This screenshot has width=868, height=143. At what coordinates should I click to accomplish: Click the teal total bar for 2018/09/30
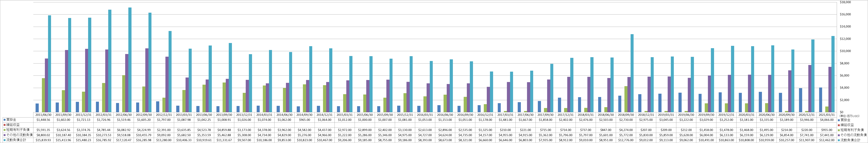(632, 73)
